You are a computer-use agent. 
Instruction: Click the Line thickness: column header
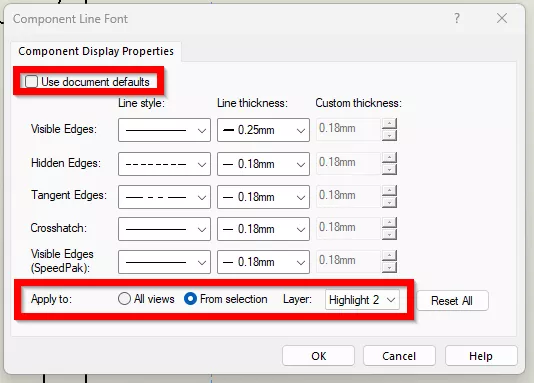[252, 103]
